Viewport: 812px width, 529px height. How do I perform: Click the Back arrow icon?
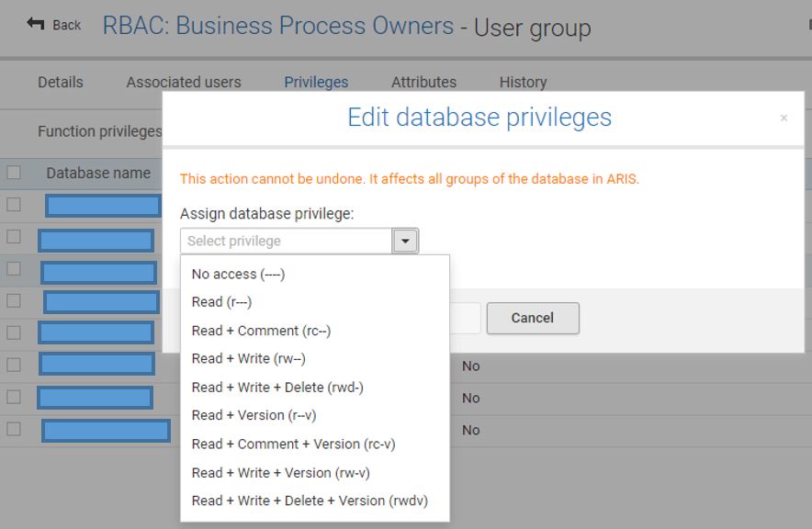tap(36, 23)
